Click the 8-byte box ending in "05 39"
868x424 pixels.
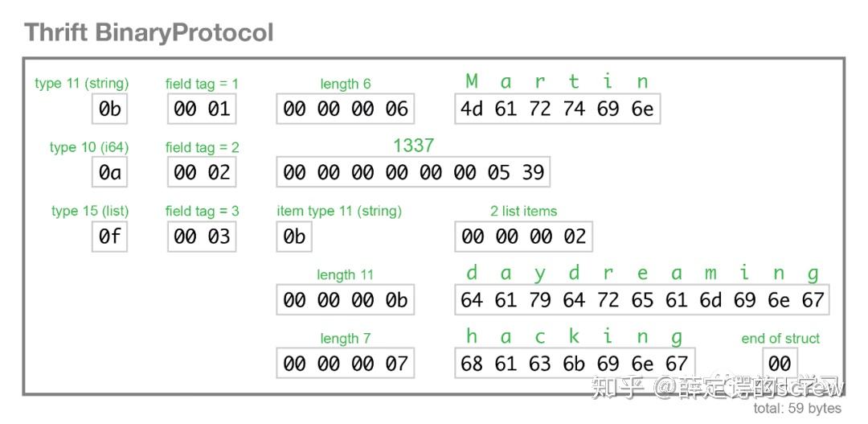coord(413,172)
